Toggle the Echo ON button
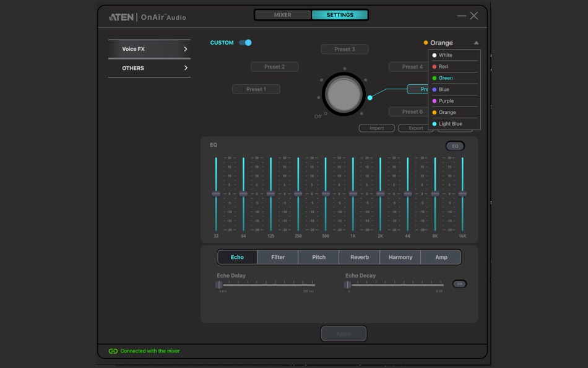 point(459,284)
